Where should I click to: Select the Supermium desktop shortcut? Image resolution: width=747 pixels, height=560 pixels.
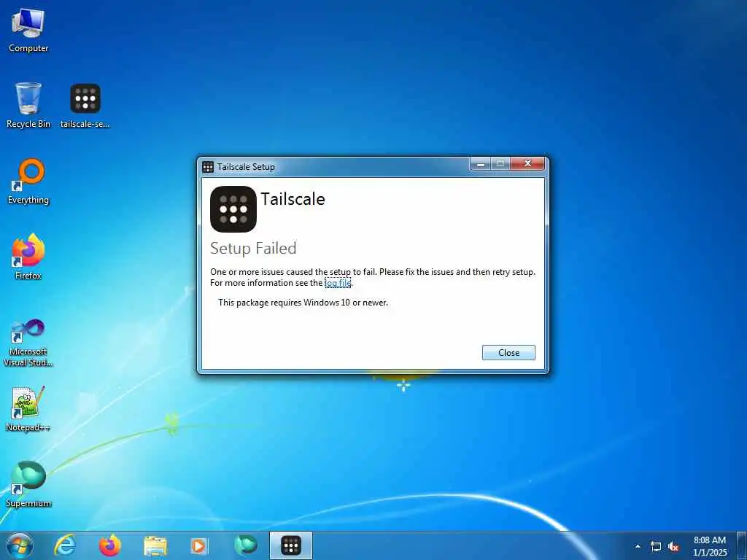tap(28, 484)
